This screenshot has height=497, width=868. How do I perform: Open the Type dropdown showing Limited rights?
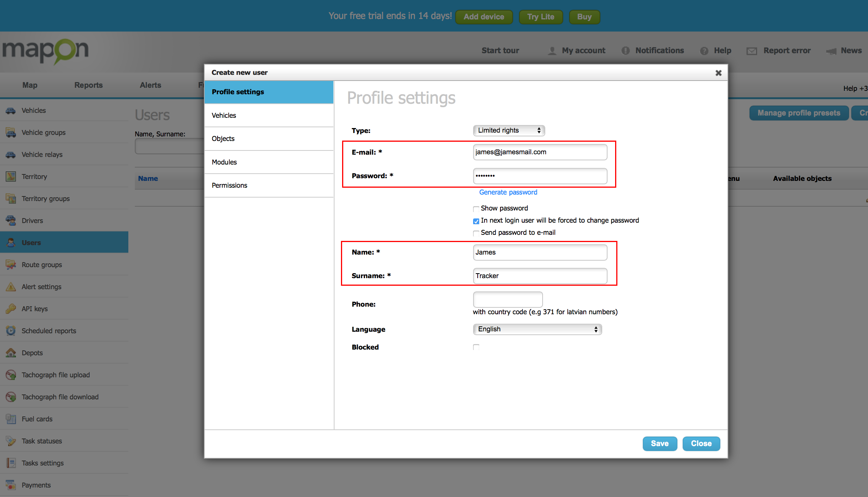coord(509,130)
